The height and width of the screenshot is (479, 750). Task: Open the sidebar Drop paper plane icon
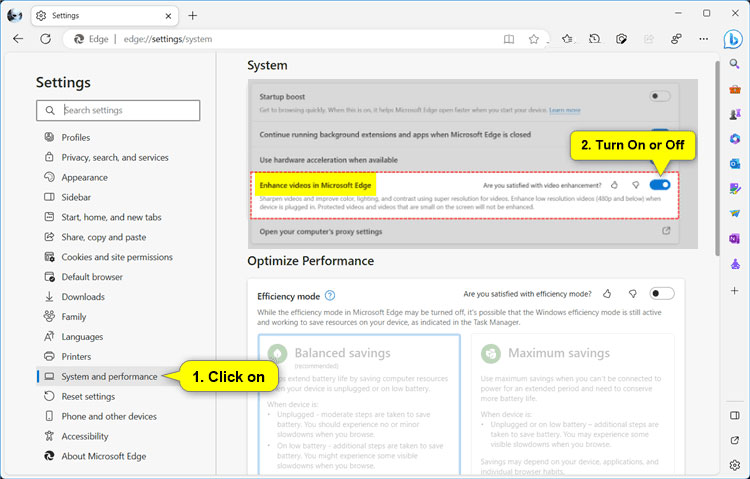point(735,213)
